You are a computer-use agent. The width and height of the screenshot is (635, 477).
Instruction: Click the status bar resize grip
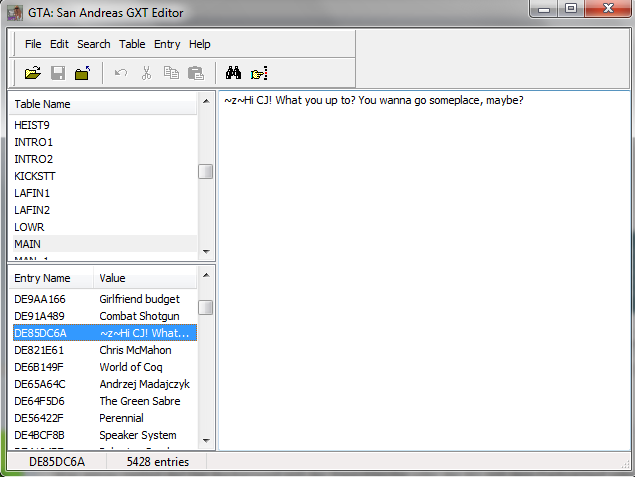coord(626,465)
